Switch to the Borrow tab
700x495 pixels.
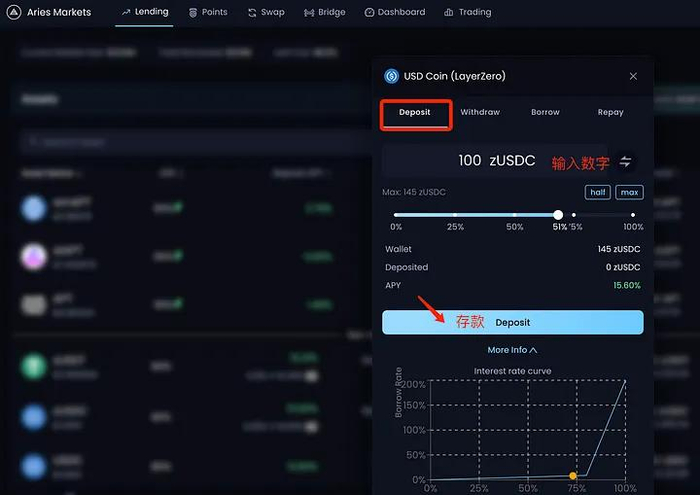545,113
